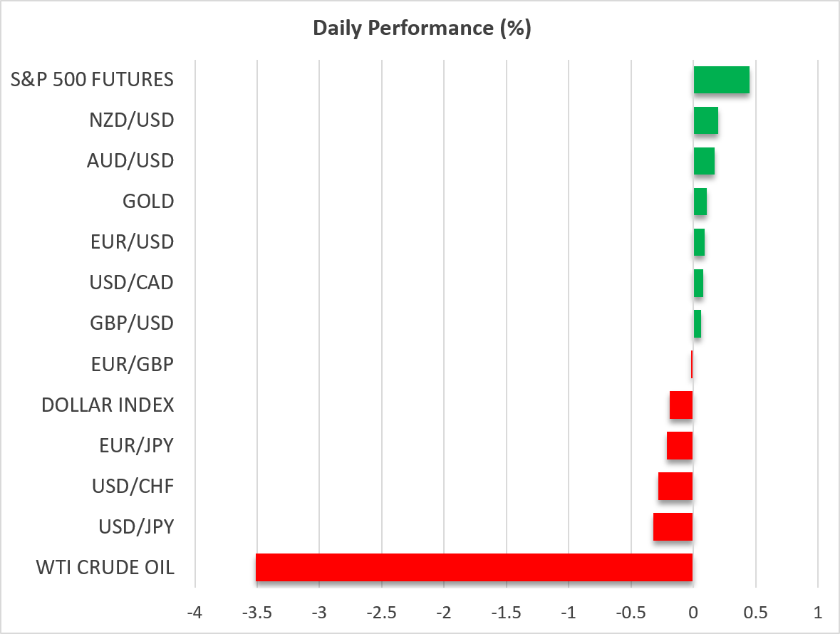
Task: Click the red WTI CRUDE OIL bar
Action: tap(474, 568)
